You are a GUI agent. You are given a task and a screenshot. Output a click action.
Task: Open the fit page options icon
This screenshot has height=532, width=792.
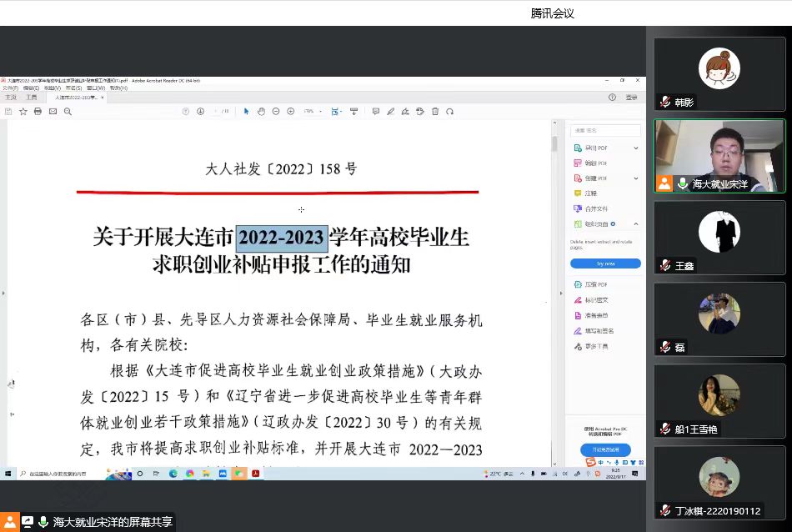point(336,112)
